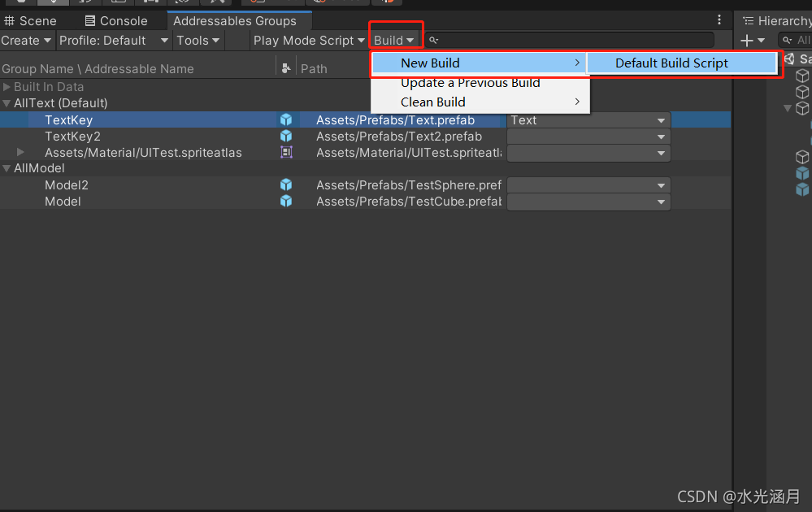Open the Hierarchy panel tab
Screen dimensions: 812x512
coord(777,20)
